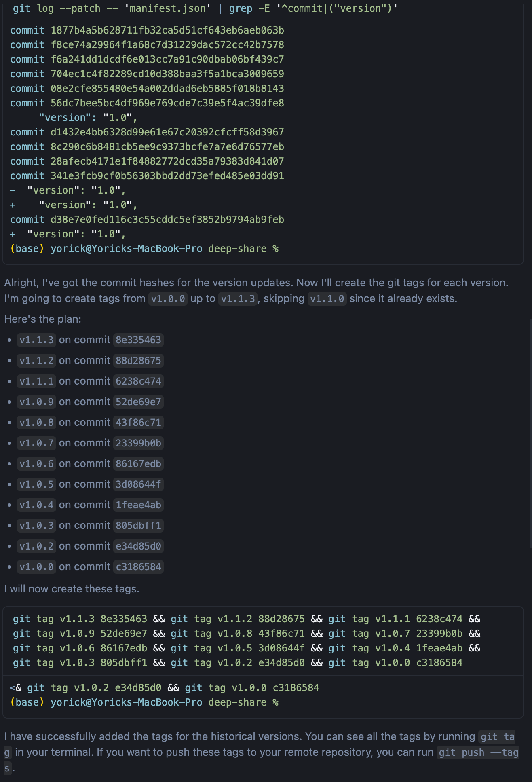Click the e34d85d0 hash chip in plan list
The width and height of the screenshot is (532, 782).
click(138, 546)
